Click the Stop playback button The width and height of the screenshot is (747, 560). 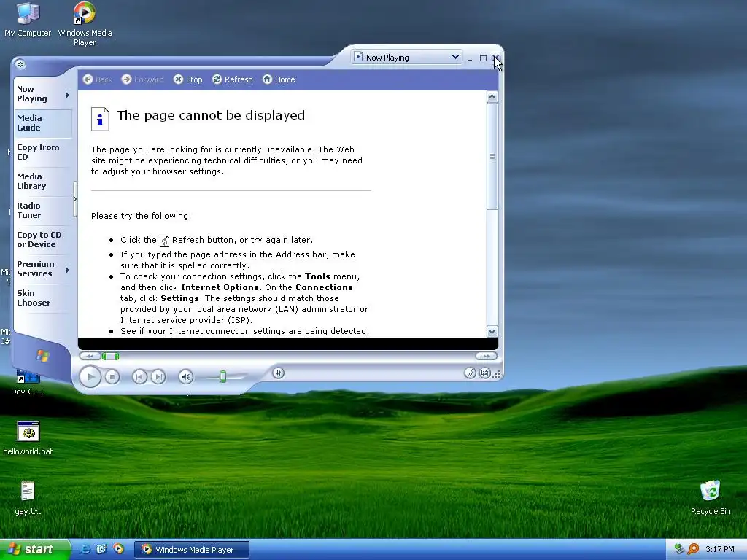(x=112, y=377)
